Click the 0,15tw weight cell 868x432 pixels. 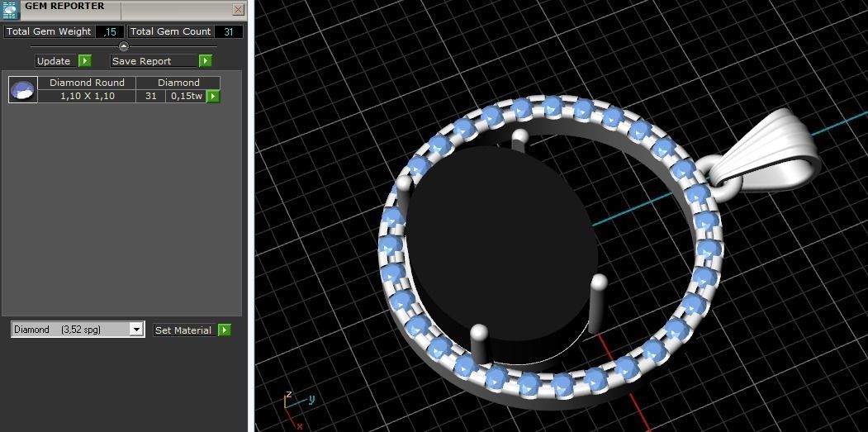click(187, 96)
